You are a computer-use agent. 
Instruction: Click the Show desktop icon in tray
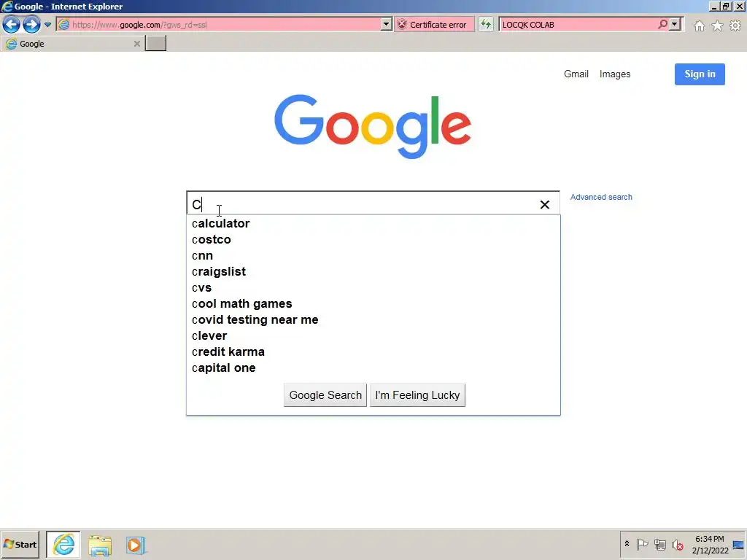pos(738,545)
